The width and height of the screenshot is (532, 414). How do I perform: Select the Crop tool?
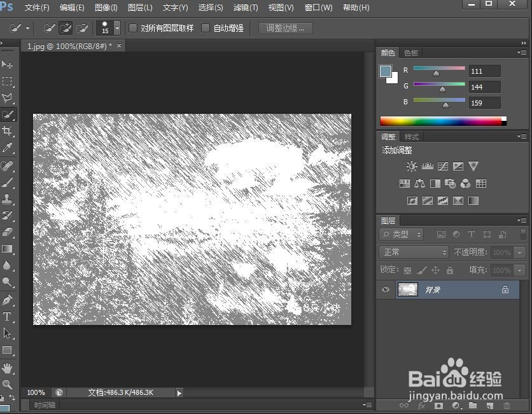point(7,131)
